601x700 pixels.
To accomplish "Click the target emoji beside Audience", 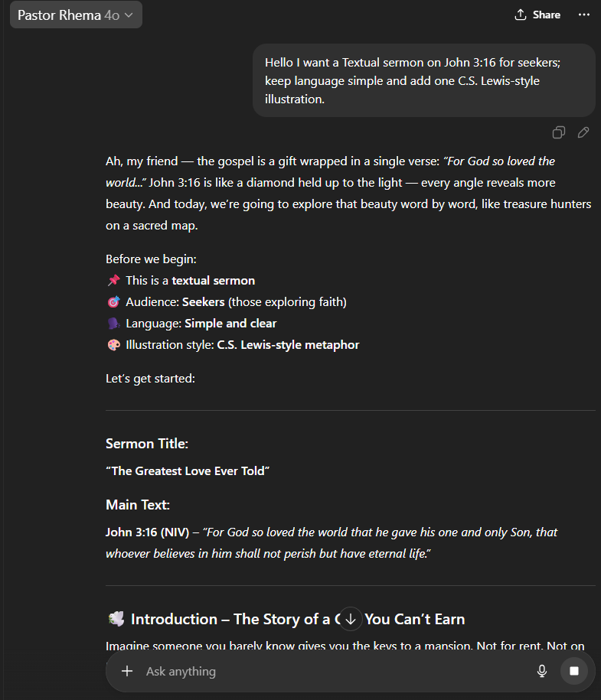I will point(113,302).
